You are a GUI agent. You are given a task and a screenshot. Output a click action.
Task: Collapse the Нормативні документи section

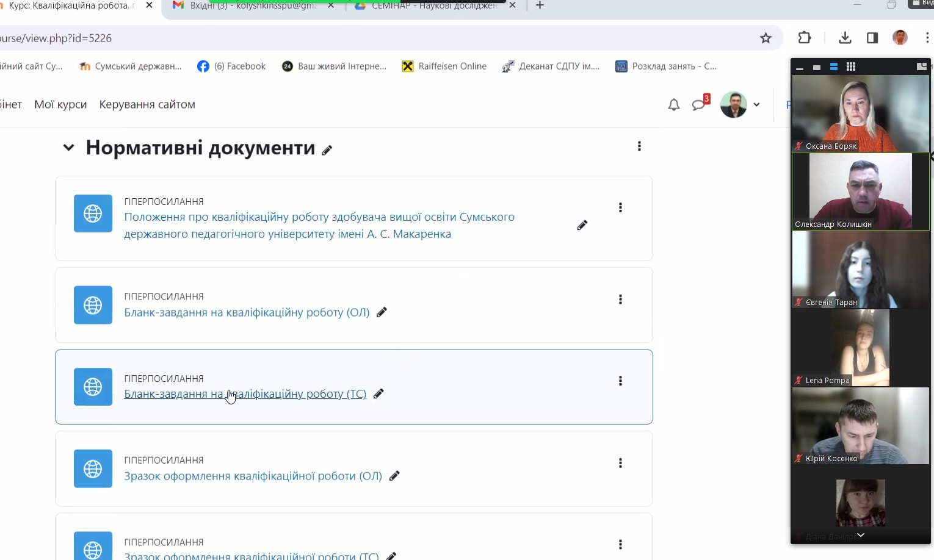coord(69,148)
